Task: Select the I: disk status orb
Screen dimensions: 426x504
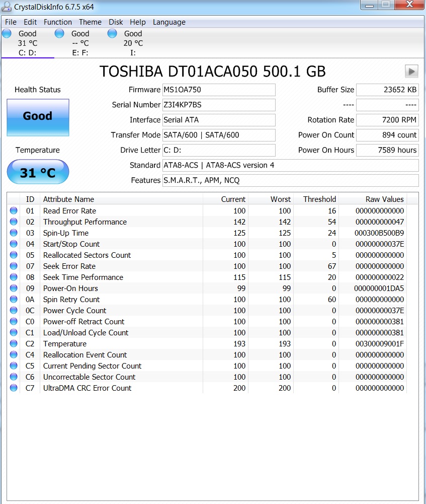Action: pyautogui.click(x=112, y=34)
